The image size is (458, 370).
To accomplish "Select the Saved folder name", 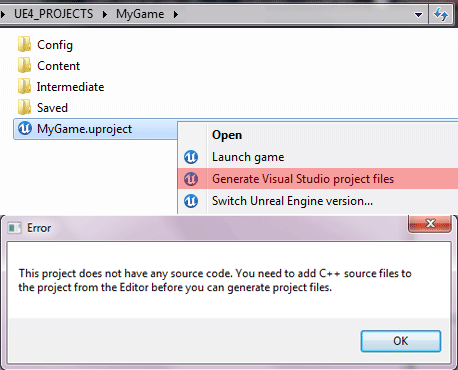I will tap(52, 108).
